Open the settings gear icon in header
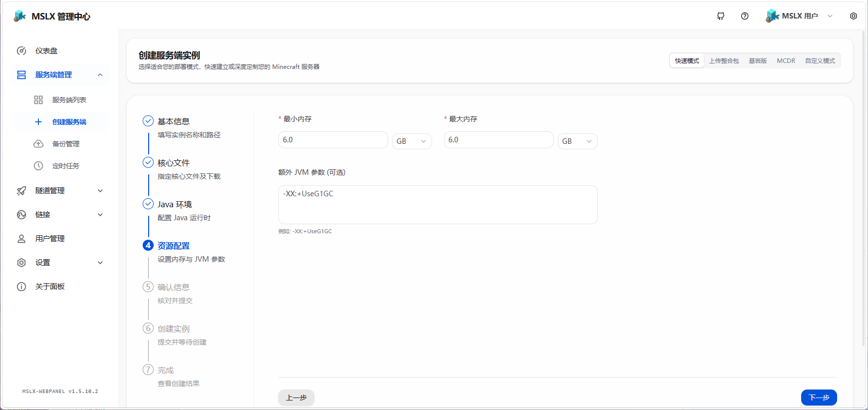The image size is (868, 410). (x=854, y=16)
